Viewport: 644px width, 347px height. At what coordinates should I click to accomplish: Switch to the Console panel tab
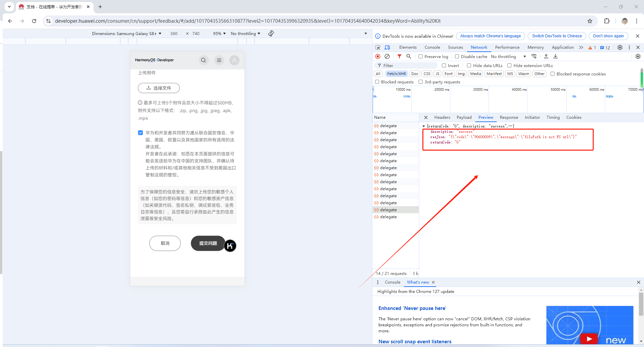click(x=432, y=47)
